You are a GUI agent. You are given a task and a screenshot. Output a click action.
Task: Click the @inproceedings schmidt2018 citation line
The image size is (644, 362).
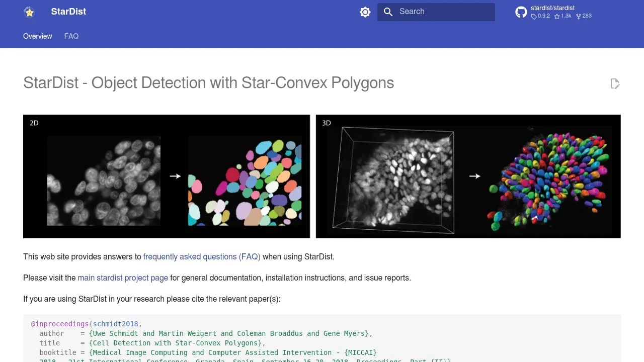point(87,324)
